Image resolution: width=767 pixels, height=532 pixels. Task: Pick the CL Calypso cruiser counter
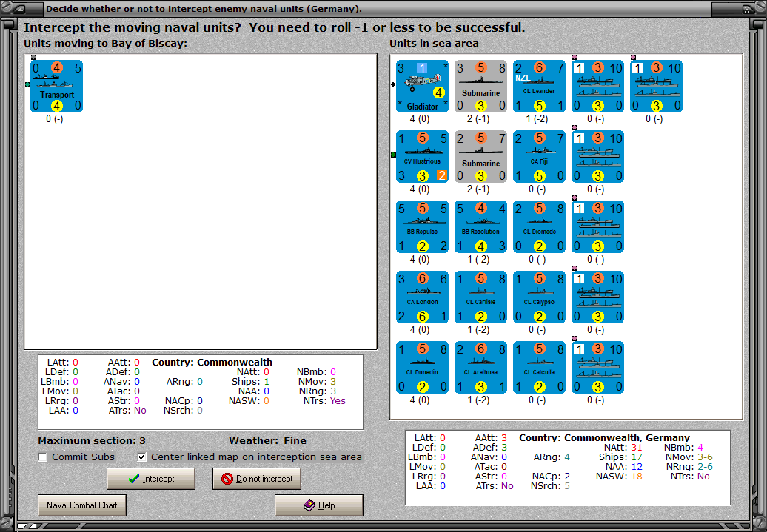pyautogui.click(x=539, y=297)
